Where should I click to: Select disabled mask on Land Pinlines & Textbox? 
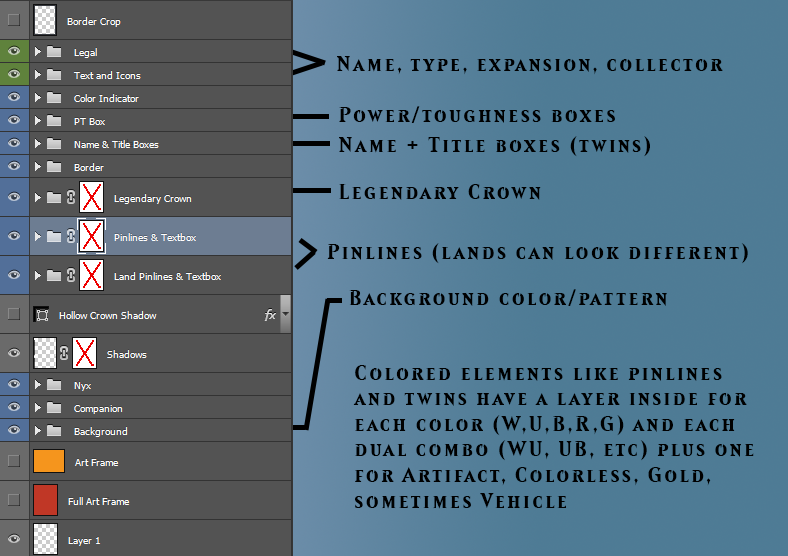click(91, 275)
